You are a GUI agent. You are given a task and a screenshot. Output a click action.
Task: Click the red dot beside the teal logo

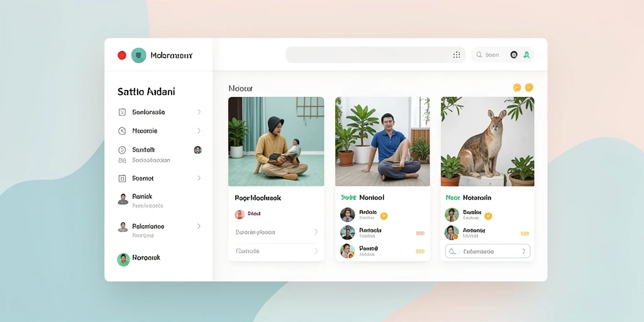(122, 55)
